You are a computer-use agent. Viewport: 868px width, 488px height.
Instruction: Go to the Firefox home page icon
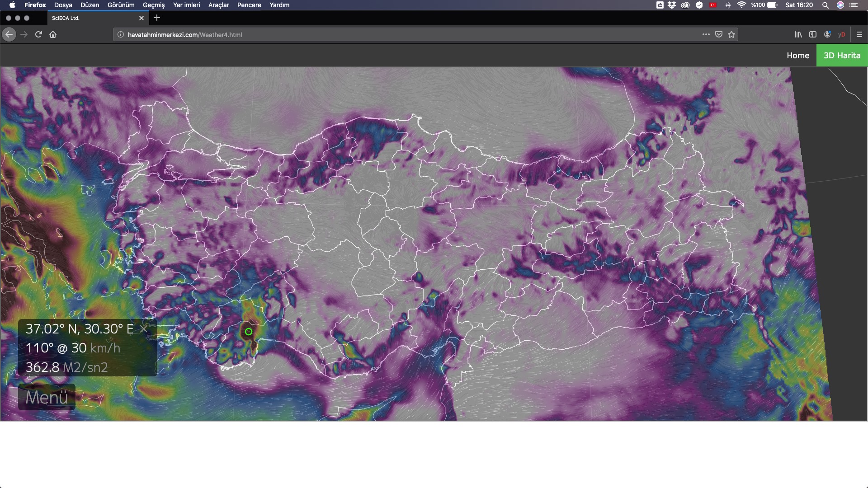click(x=53, y=34)
